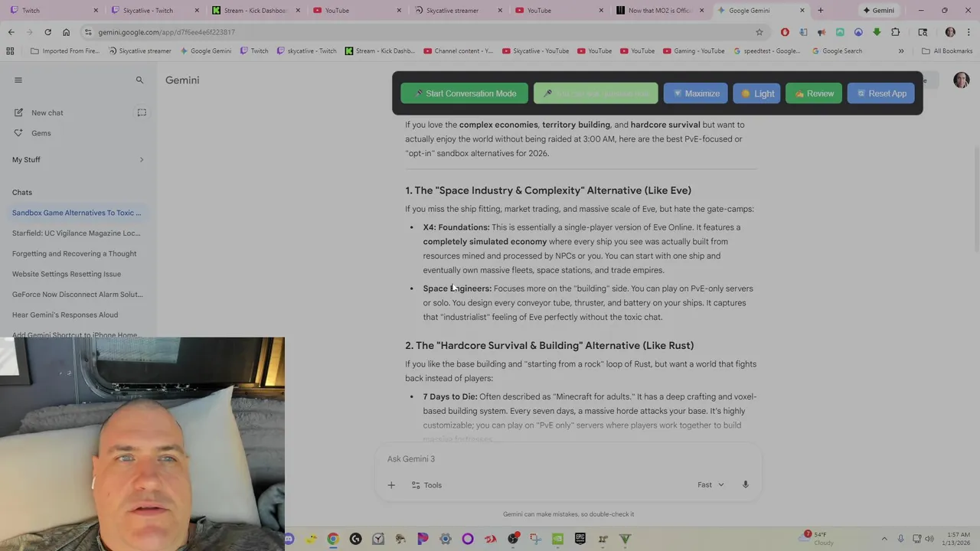Click the Gemini side panel button in title bar

tap(877, 10)
